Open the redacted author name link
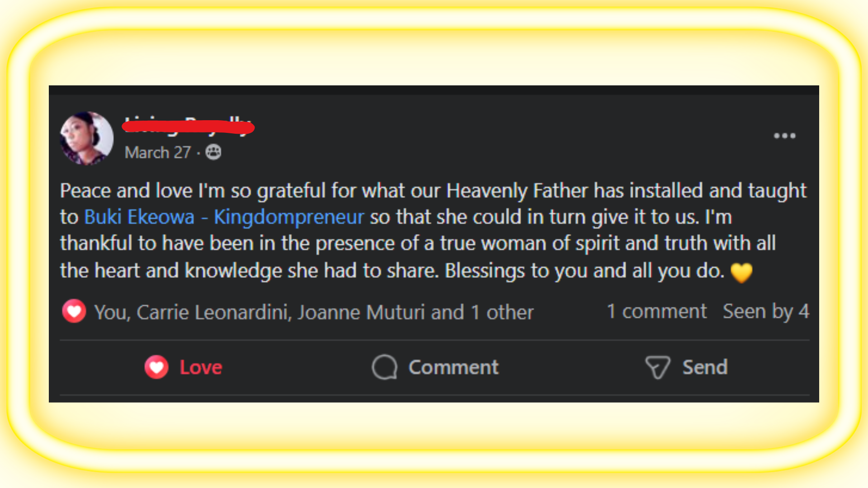Viewport: 868px width, 488px height. coord(188,127)
